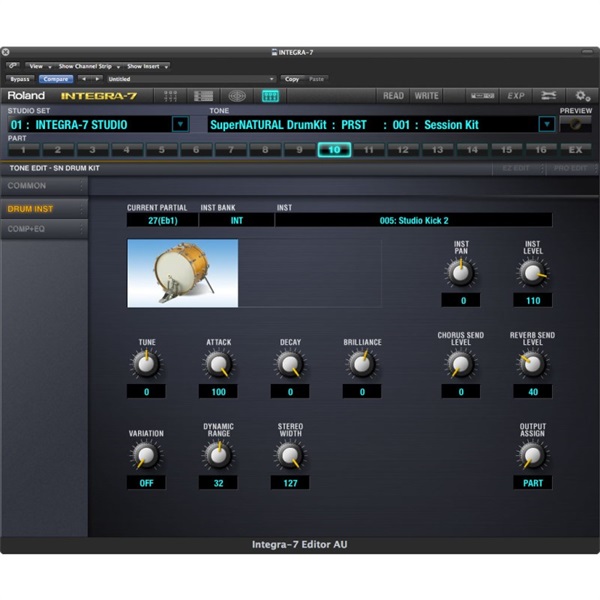Image resolution: width=600 pixels, height=600 pixels.
Task: Click the DECAY knob
Action: (290, 364)
